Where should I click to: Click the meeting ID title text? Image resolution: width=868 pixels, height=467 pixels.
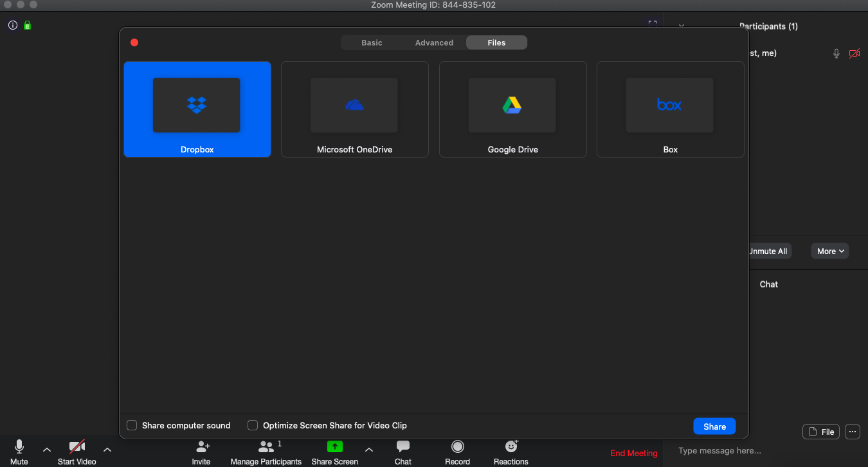pyautogui.click(x=433, y=5)
